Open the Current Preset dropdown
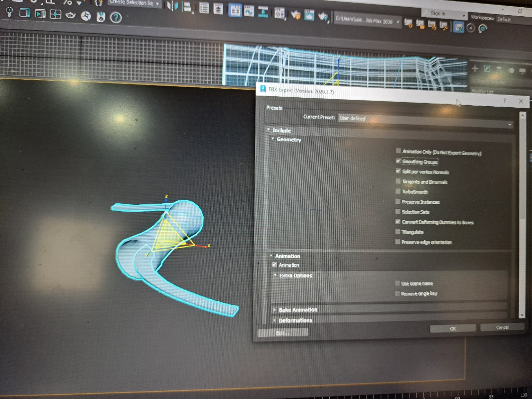Screen dimensions: 532x399 [425, 121]
